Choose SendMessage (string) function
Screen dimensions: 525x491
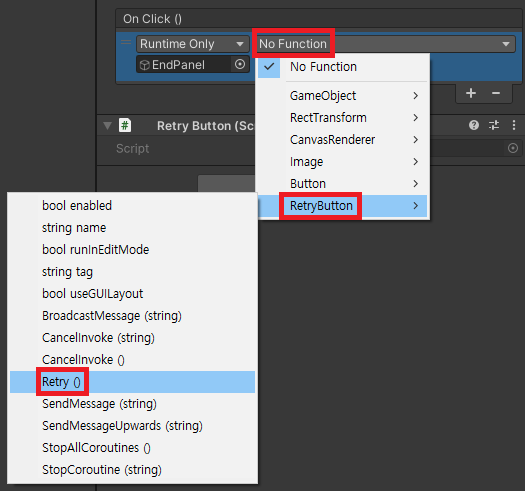(132, 404)
